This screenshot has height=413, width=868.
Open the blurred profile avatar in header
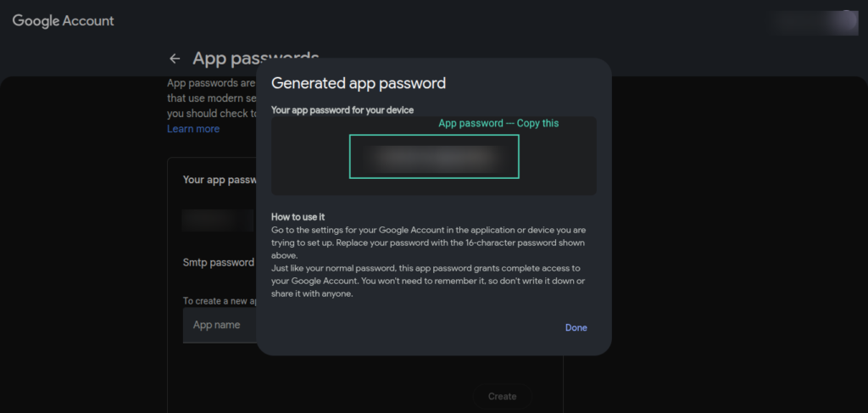click(843, 21)
